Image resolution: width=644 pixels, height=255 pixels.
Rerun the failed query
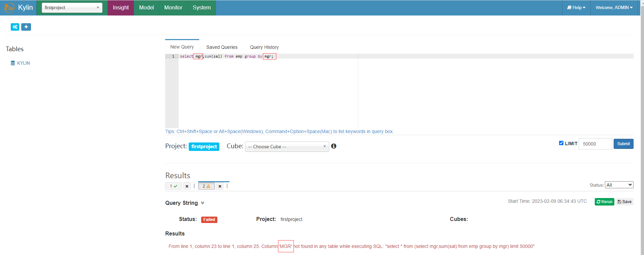(605, 202)
